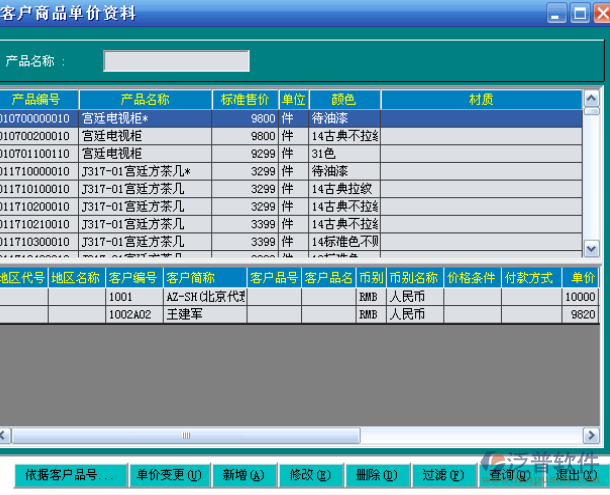This screenshot has height=495, width=610.
Task: Click the 查询 (Query) button
Action: 508,475
